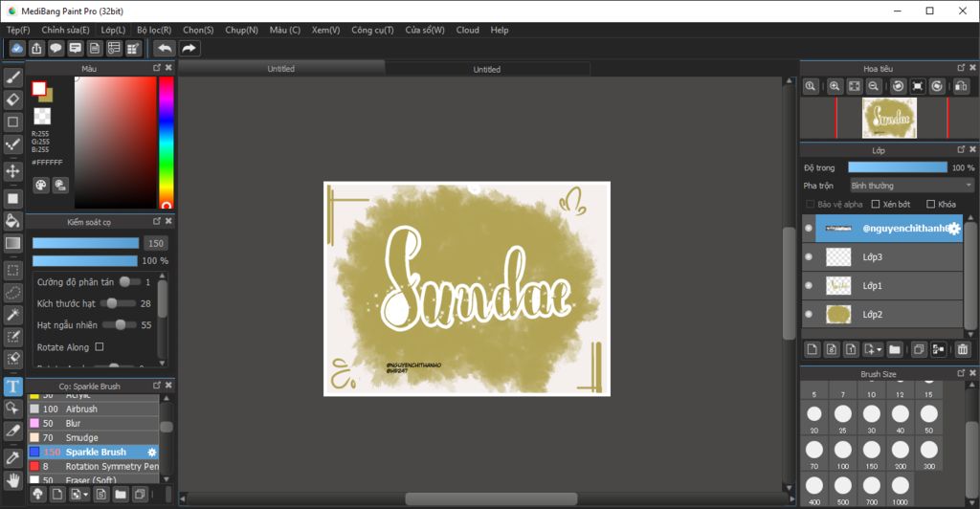The width and height of the screenshot is (980, 509).
Task: Select the Bucket fill tool
Action: pyautogui.click(x=13, y=220)
